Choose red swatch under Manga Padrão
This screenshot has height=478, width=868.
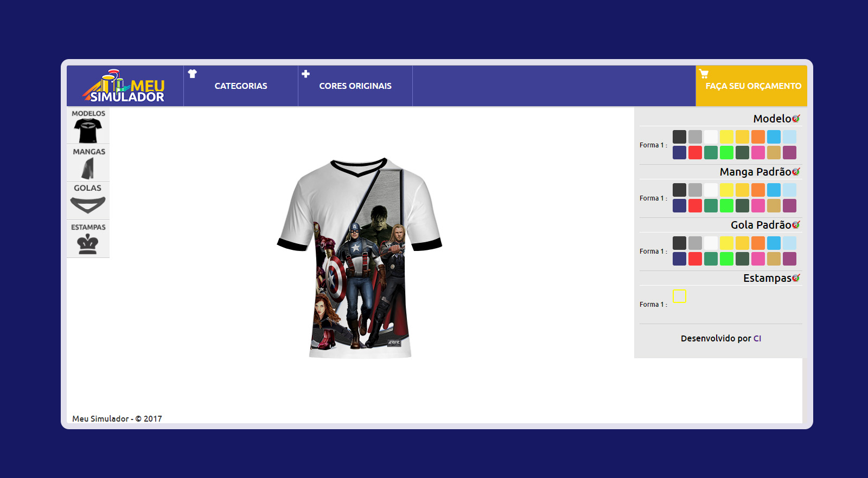click(x=695, y=205)
